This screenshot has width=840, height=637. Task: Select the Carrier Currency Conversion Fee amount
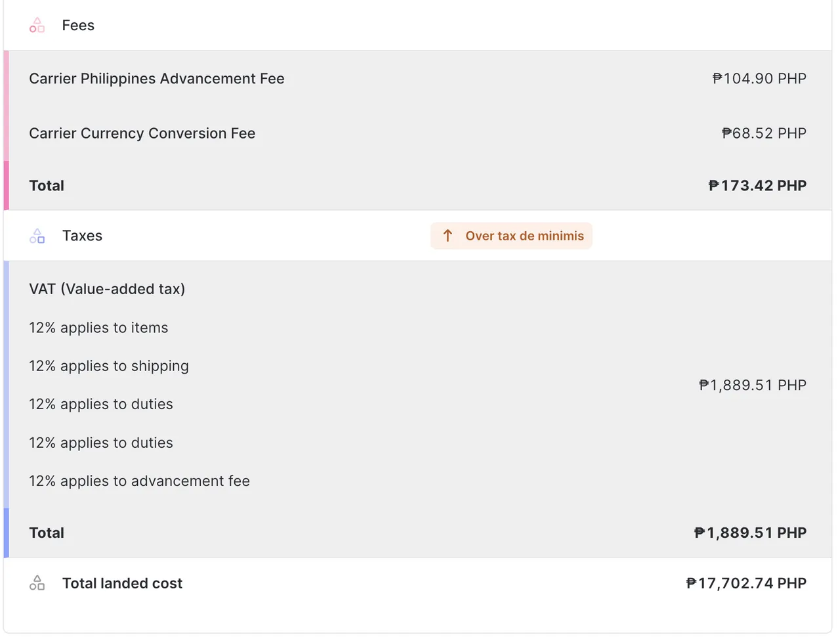click(764, 133)
